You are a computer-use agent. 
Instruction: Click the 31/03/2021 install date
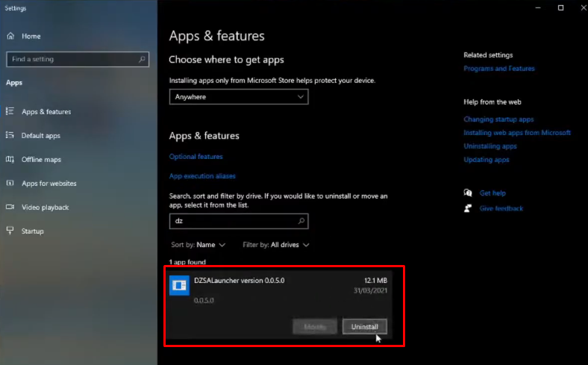371,290
